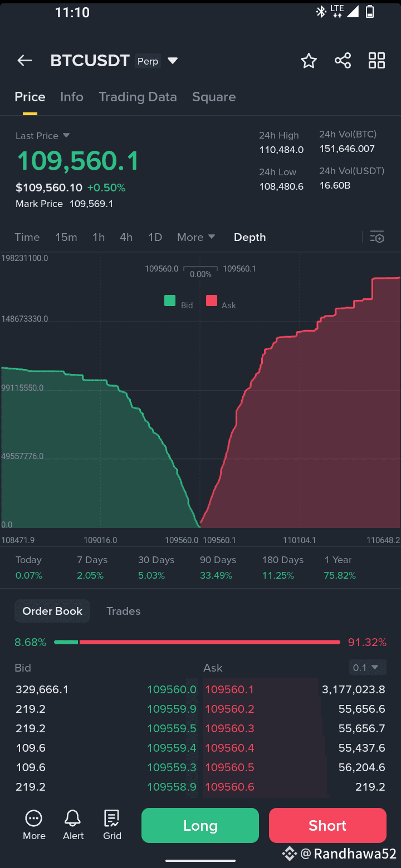Open the Last Price dropdown
The image size is (401, 868).
coord(42,136)
